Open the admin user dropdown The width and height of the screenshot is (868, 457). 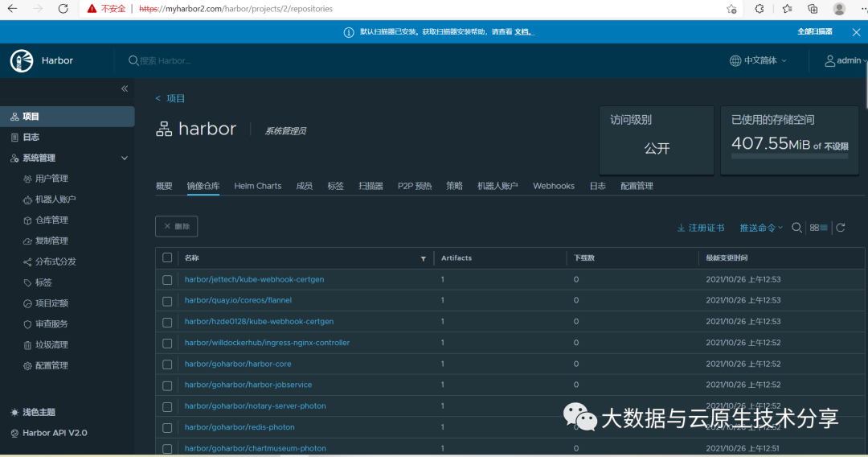(x=845, y=60)
